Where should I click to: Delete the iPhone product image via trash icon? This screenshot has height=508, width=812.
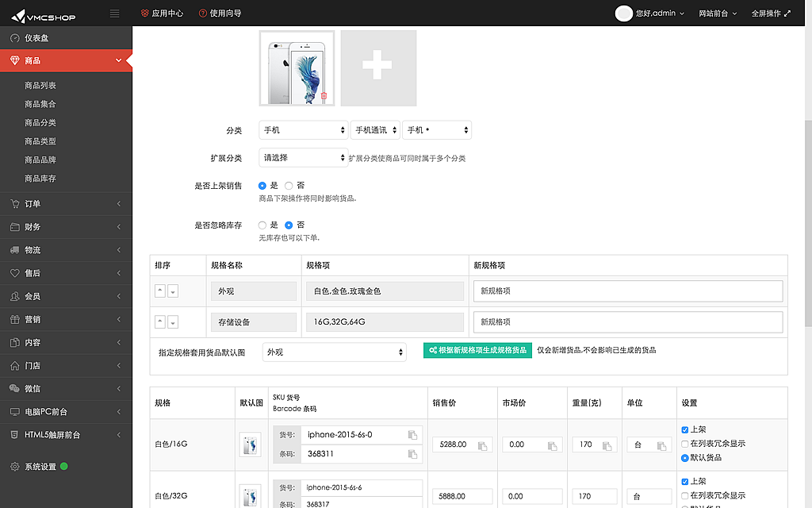pos(324,96)
